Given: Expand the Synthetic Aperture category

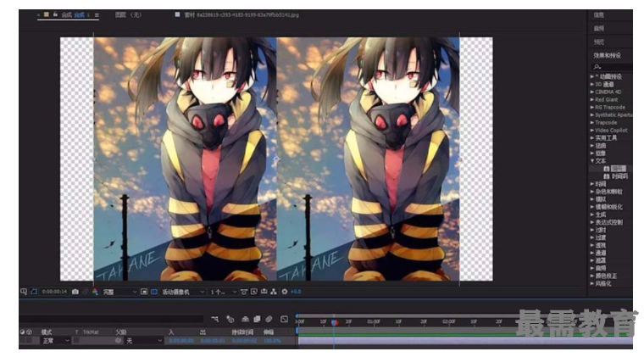Looking at the screenshot, I should coord(591,115).
